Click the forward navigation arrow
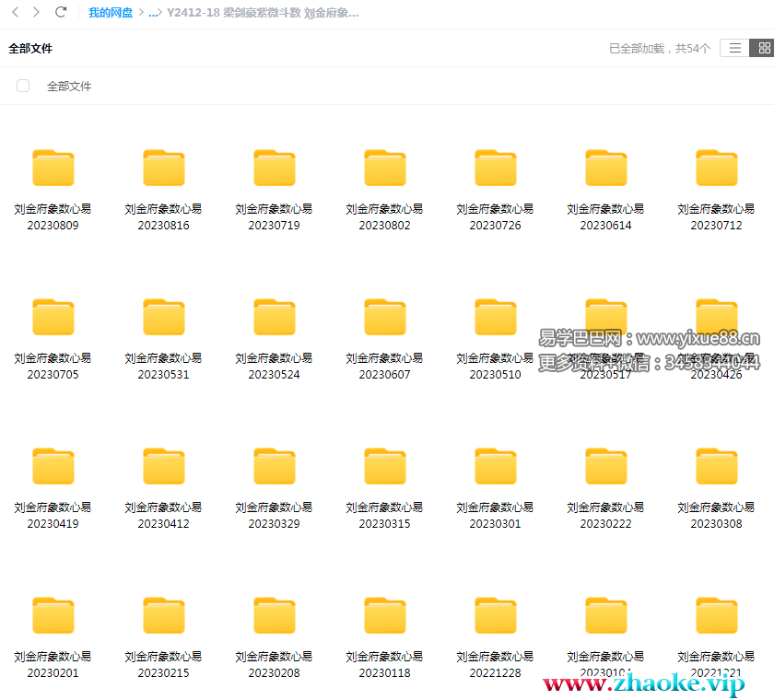This screenshot has height=700, width=774. tap(36, 13)
